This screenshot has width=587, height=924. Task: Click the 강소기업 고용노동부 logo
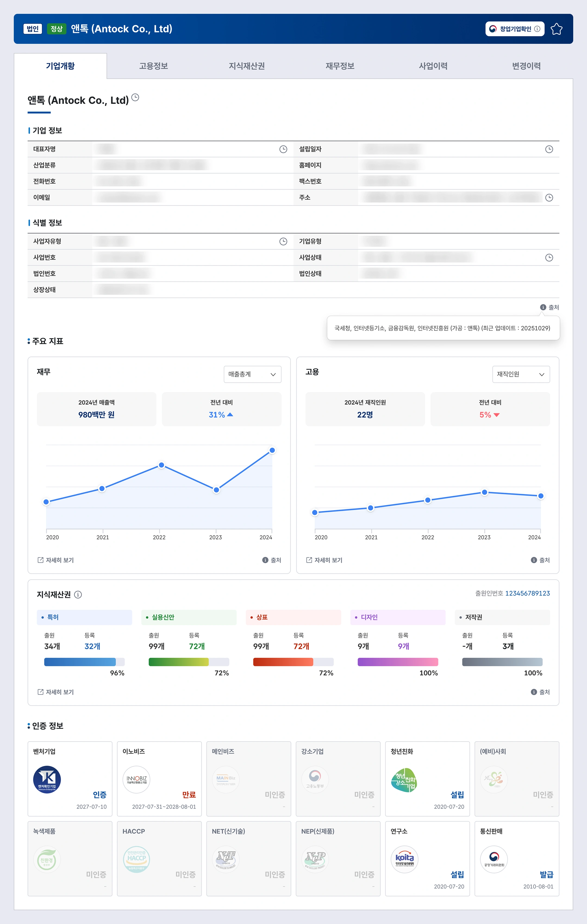tap(315, 779)
